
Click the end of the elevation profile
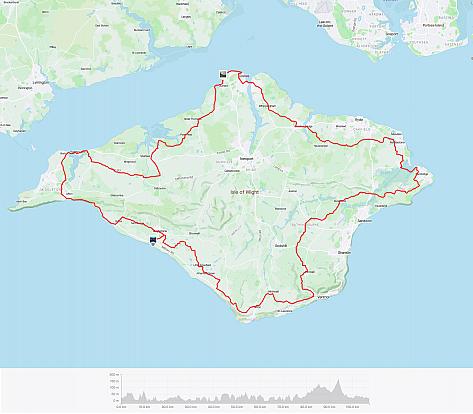coord(369,400)
